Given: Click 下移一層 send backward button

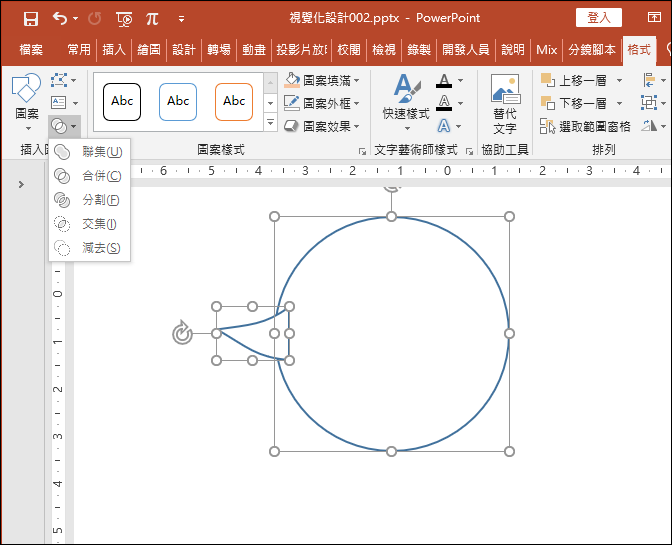Looking at the screenshot, I should [574, 103].
